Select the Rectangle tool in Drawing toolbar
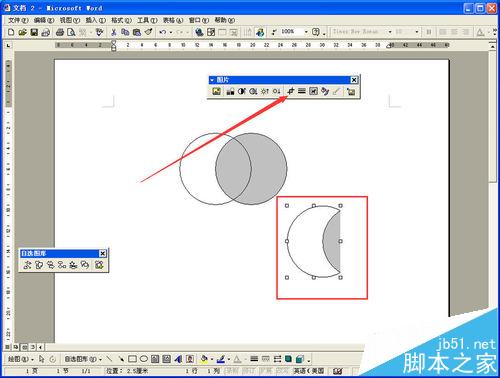Viewport: 500px width, 378px height. 132,359
